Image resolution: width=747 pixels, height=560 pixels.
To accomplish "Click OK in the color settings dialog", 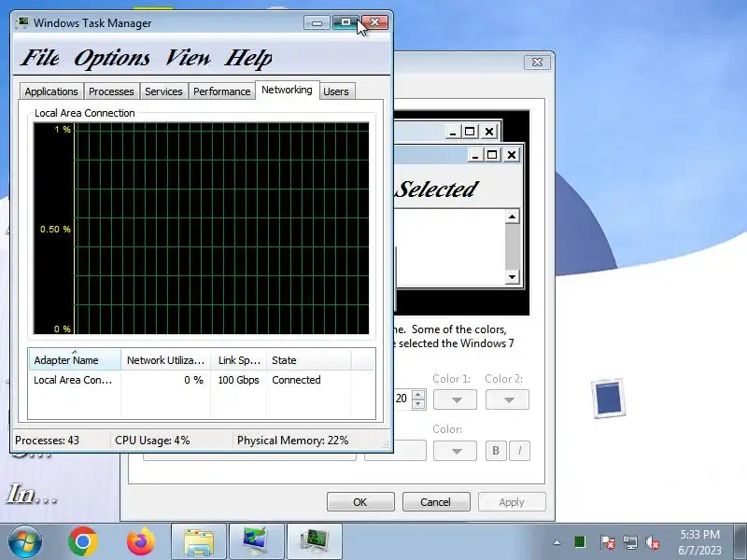I will tap(360, 502).
